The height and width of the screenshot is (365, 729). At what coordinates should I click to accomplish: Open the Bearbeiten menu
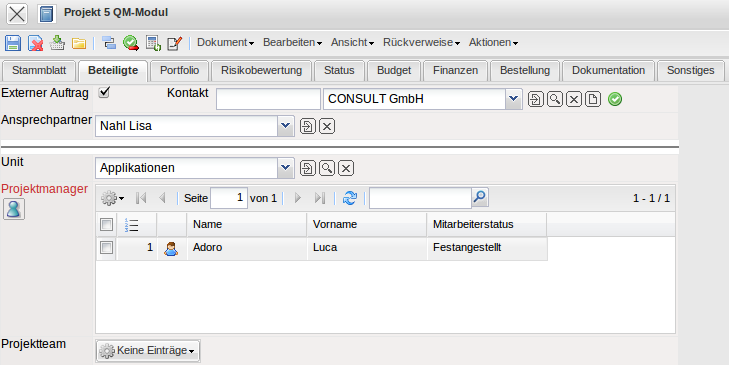(292, 42)
